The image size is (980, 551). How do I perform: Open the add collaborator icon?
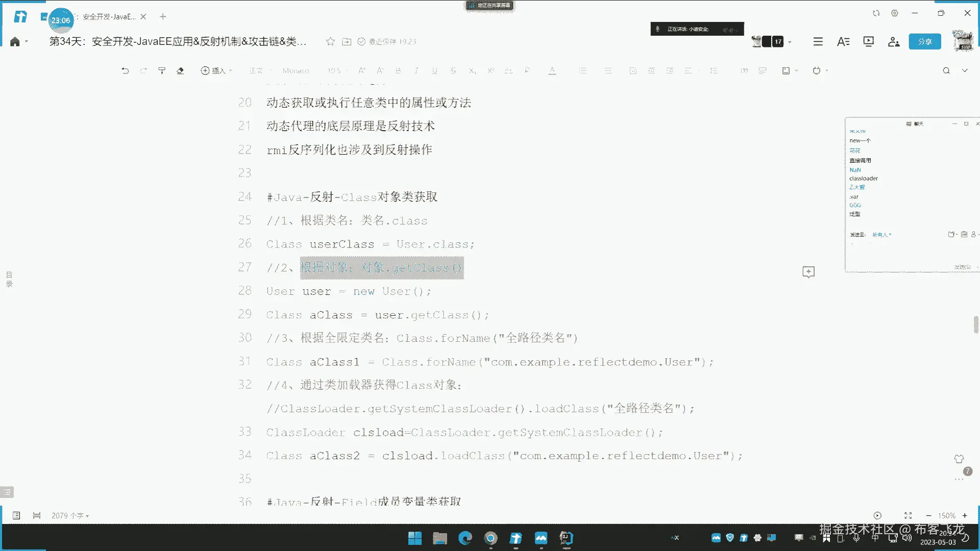point(893,42)
